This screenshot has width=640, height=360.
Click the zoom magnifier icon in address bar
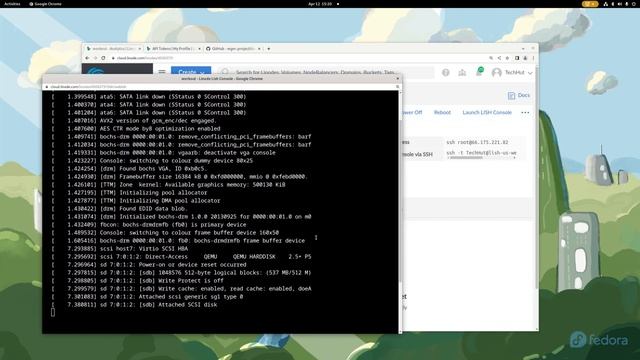(491, 58)
